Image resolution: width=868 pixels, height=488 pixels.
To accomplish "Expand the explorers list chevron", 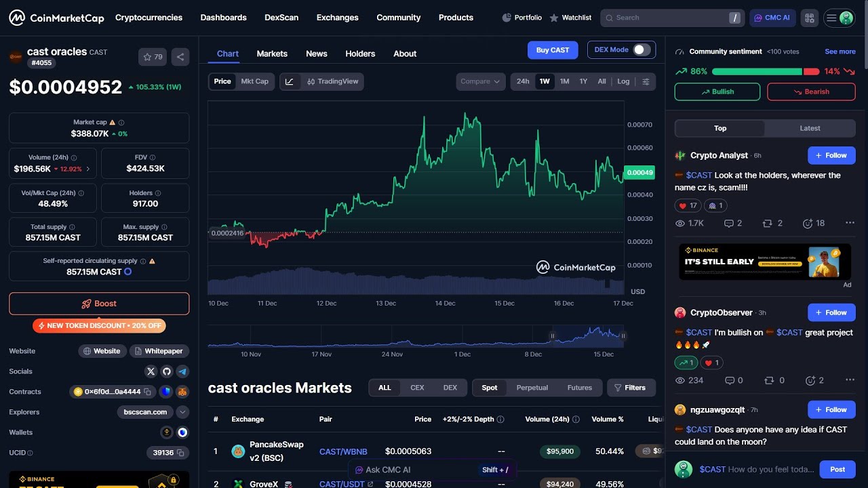I will pyautogui.click(x=182, y=412).
